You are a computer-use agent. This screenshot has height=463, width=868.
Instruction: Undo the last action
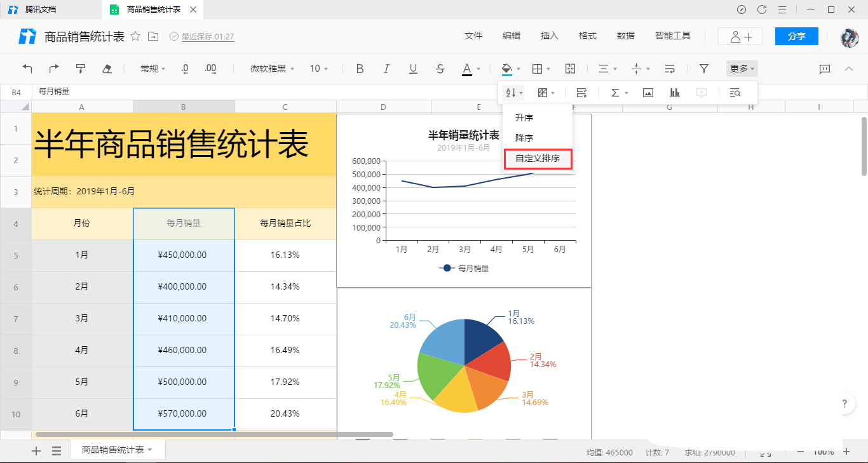pos(27,69)
